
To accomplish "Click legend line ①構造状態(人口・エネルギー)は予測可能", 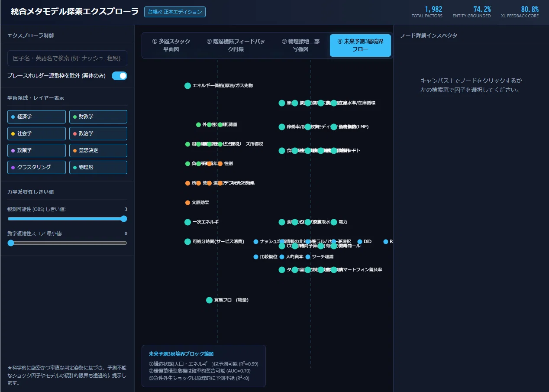I will [x=203, y=364].
